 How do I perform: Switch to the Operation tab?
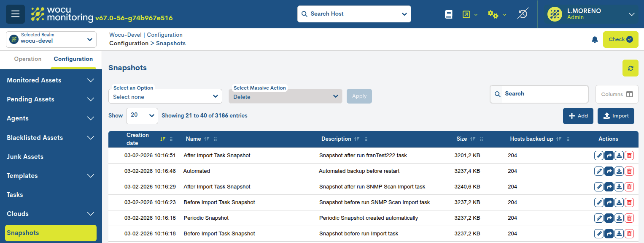coord(28,59)
